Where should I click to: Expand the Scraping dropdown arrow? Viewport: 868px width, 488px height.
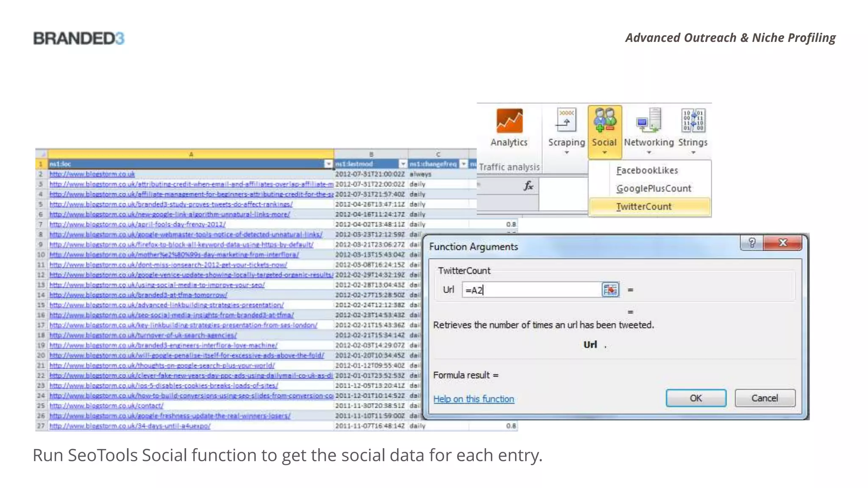point(567,152)
